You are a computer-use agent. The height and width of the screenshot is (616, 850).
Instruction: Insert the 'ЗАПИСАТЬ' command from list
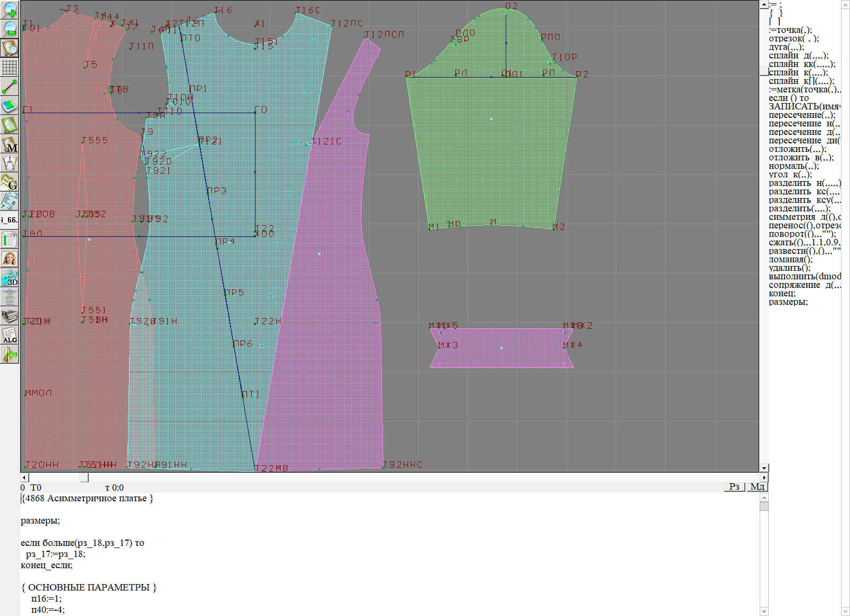[x=803, y=107]
